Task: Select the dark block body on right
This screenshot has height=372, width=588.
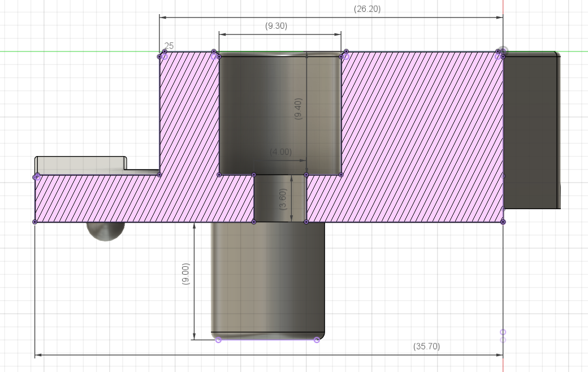Action: [532, 131]
